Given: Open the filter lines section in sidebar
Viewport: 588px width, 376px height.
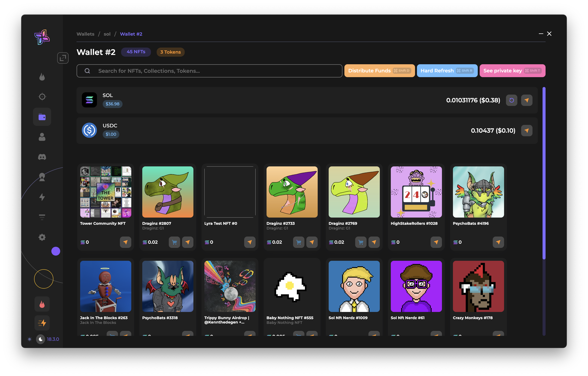Looking at the screenshot, I should point(42,217).
